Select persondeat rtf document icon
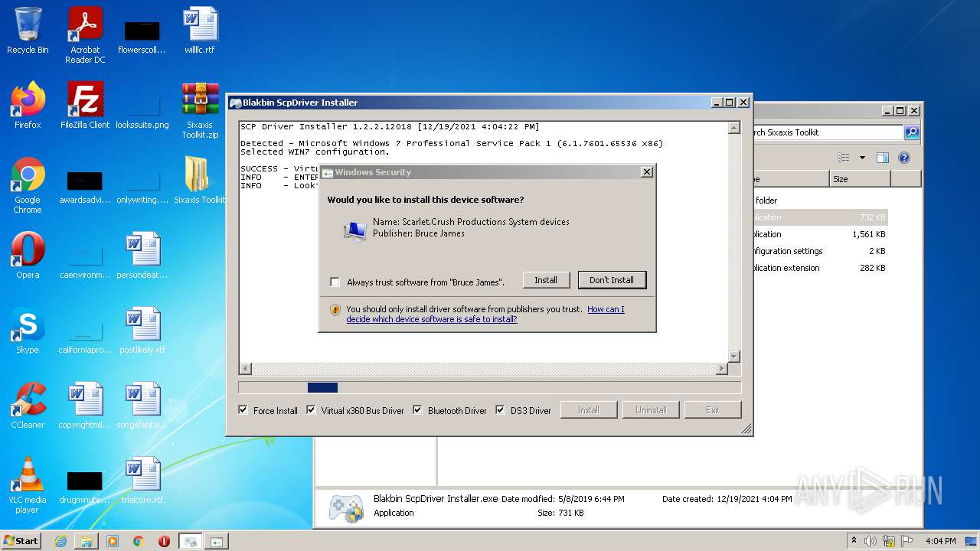 click(x=142, y=256)
